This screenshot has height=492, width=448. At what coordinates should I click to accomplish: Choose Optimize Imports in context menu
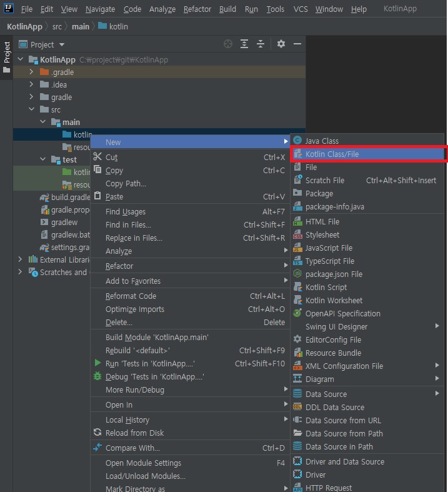click(x=190, y=309)
